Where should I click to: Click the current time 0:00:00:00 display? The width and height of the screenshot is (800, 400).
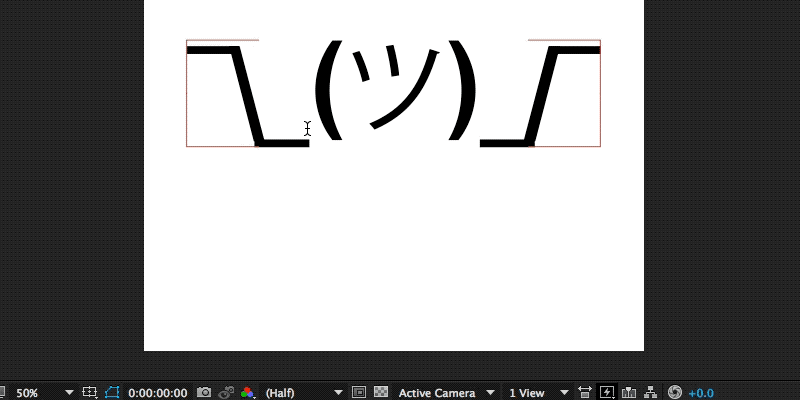point(158,393)
